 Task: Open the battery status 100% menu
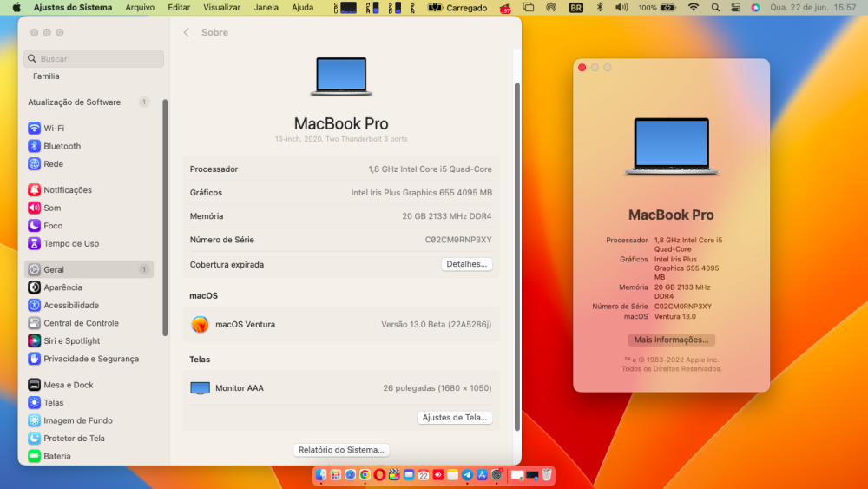tap(657, 7)
